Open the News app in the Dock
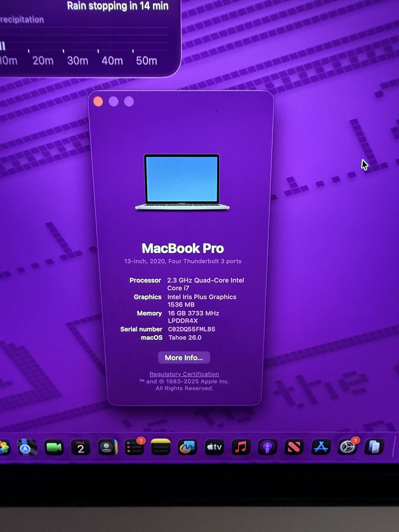This screenshot has width=399, height=532. click(x=294, y=447)
